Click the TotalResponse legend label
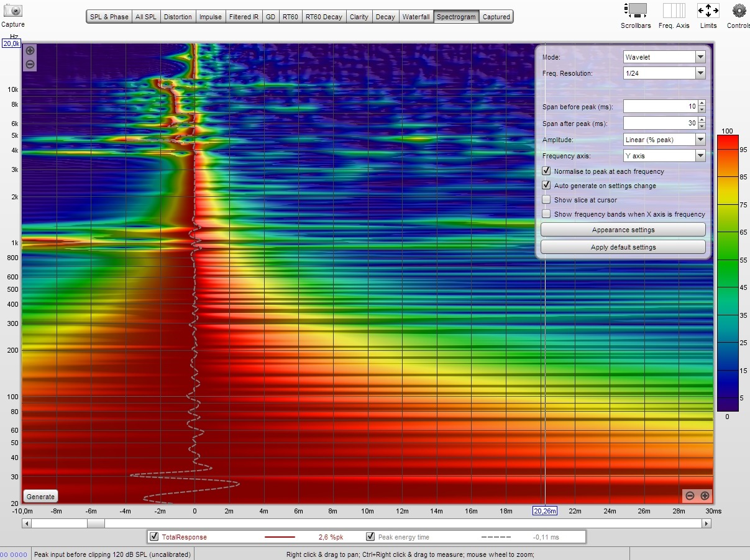750x560 pixels. (185, 537)
